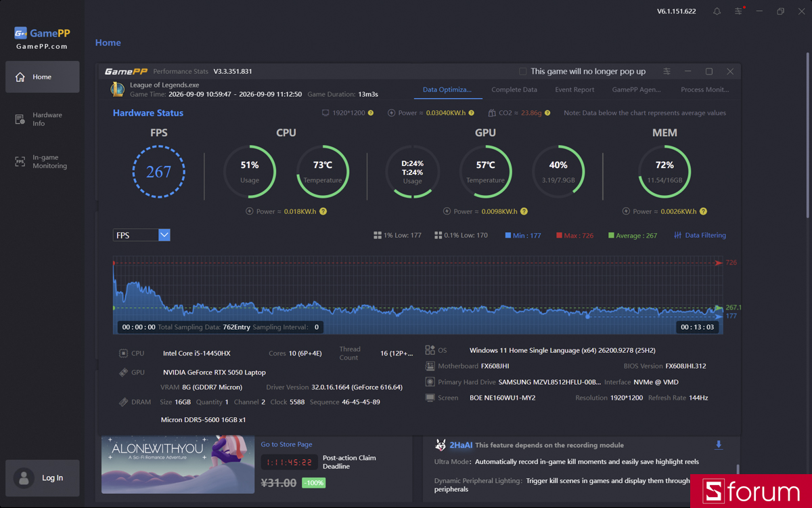Open the notification bell icon
This screenshot has width=812, height=508.
tap(717, 12)
